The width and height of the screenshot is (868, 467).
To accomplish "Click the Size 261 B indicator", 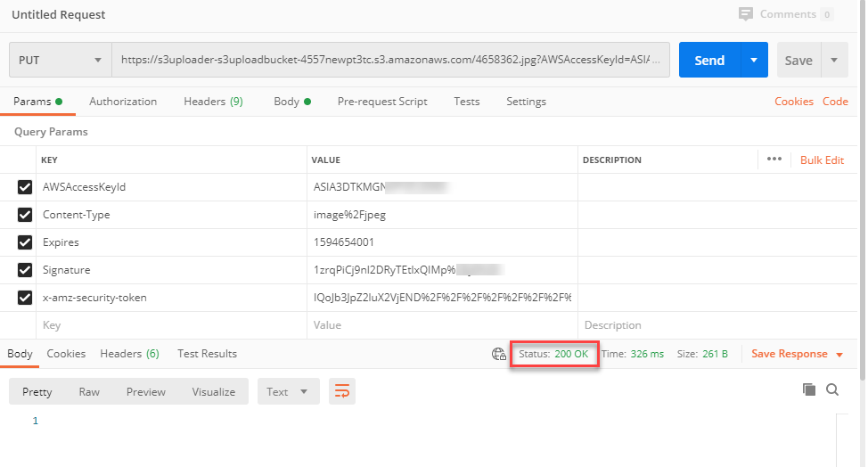I will (x=702, y=354).
